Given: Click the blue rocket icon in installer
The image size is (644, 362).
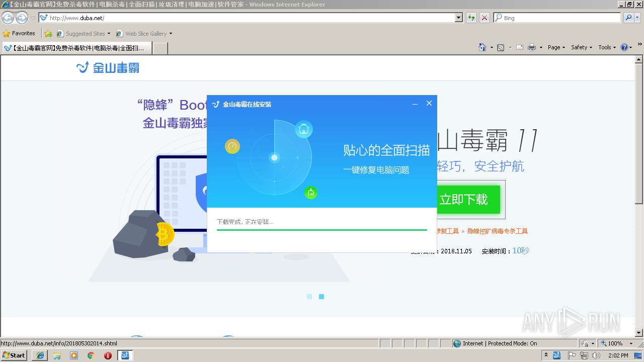Looking at the screenshot, I should (x=304, y=130).
